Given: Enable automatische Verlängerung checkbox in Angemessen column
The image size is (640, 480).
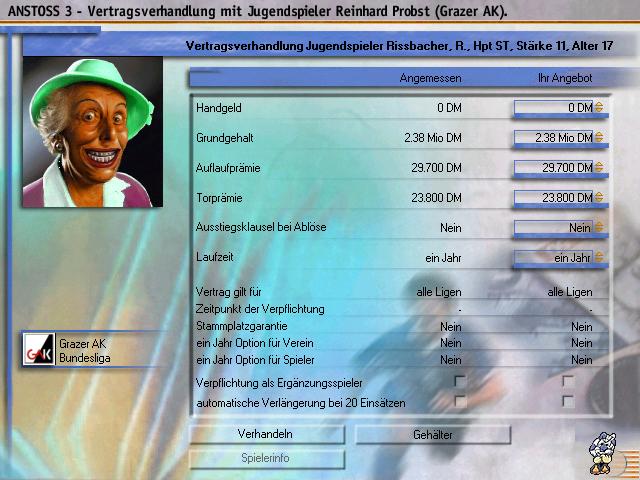Looking at the screenshot, I should tap(460, 401).
